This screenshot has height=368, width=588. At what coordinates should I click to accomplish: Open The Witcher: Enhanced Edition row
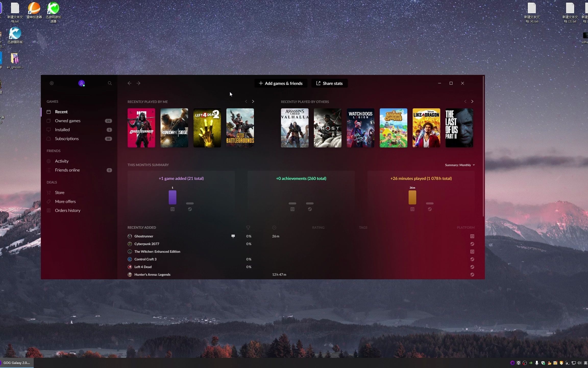click(301, 251)
